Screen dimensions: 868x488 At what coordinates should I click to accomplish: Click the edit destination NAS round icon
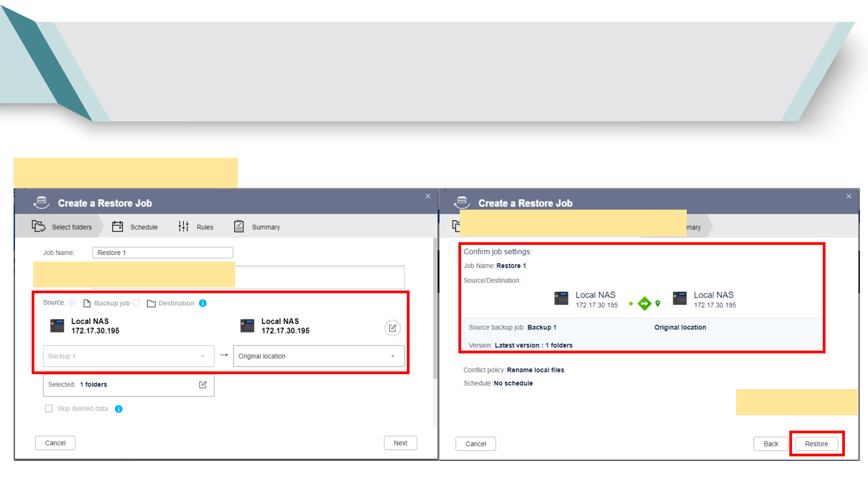pos(392,328)
